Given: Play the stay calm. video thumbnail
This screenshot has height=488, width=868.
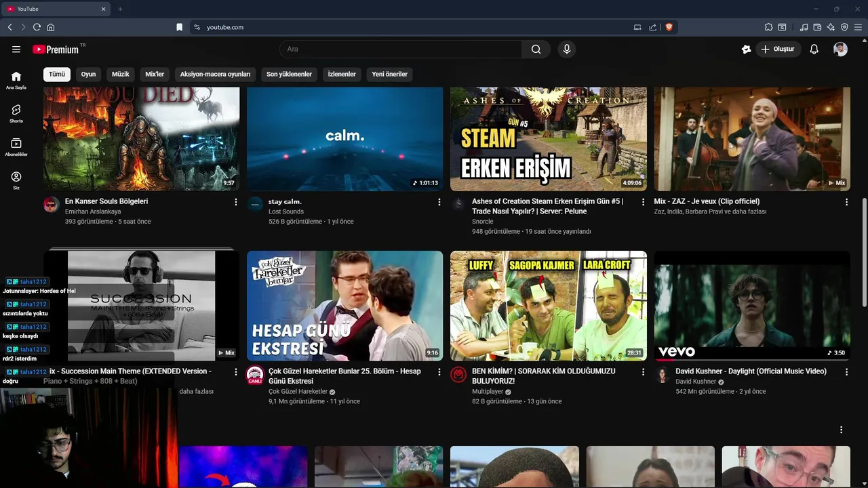Looking at the screenshot, I should pos(344,139).
